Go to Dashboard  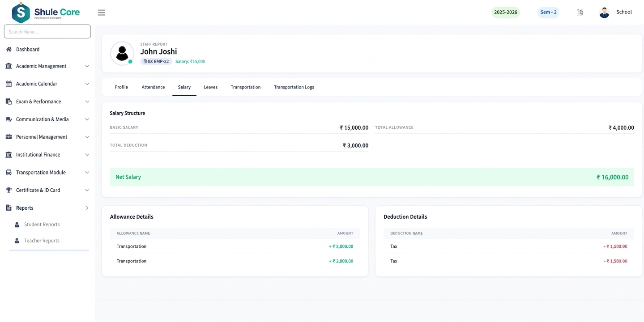[x=28, y=49]
